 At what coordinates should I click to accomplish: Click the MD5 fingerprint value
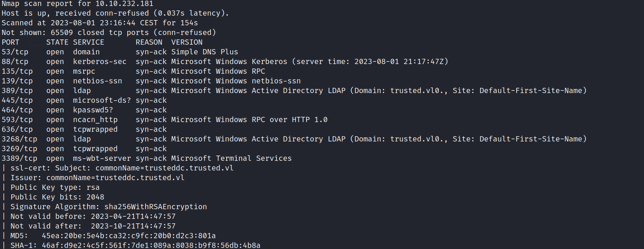(129, 236)
